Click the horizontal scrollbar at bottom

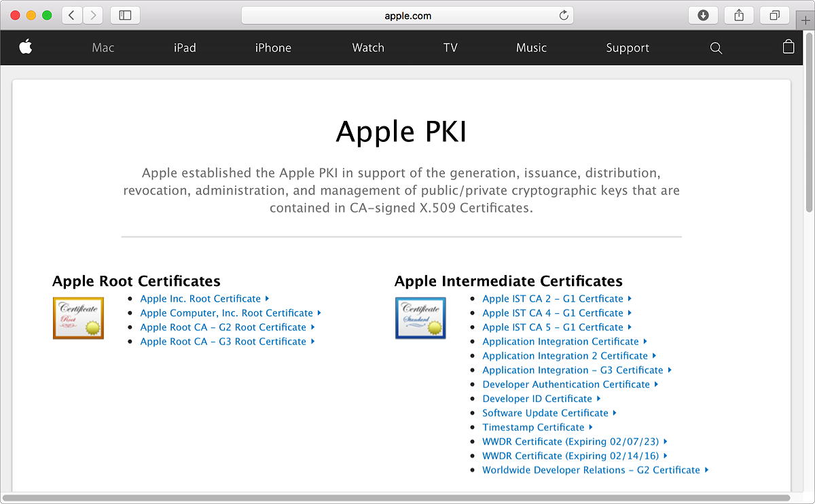tap(397, 498)
